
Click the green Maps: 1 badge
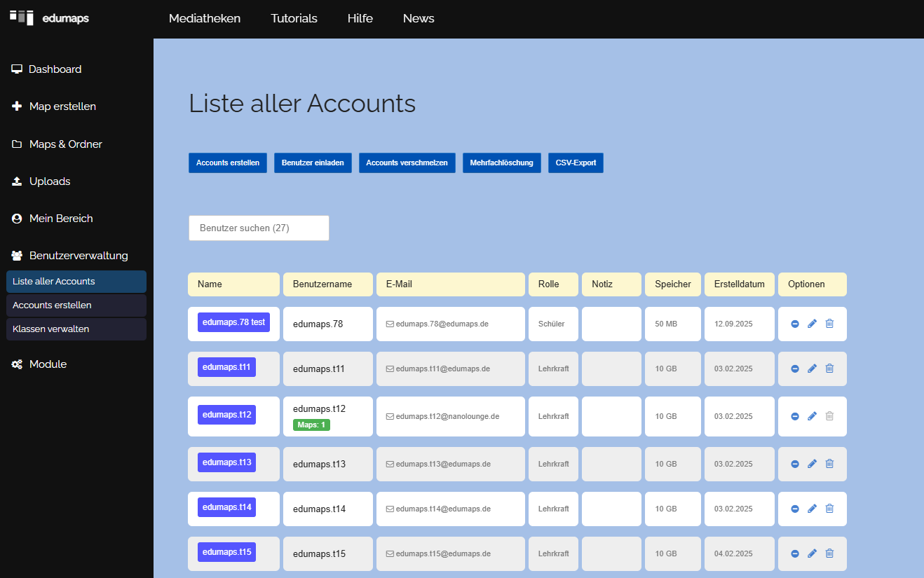click(x=311, y=425)
